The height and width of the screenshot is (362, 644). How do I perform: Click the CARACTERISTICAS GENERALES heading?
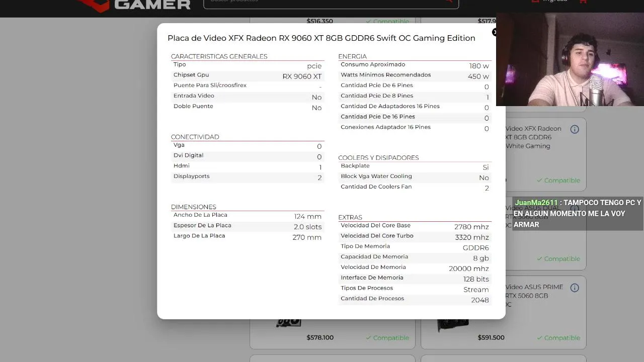click(x=219, y=56)
